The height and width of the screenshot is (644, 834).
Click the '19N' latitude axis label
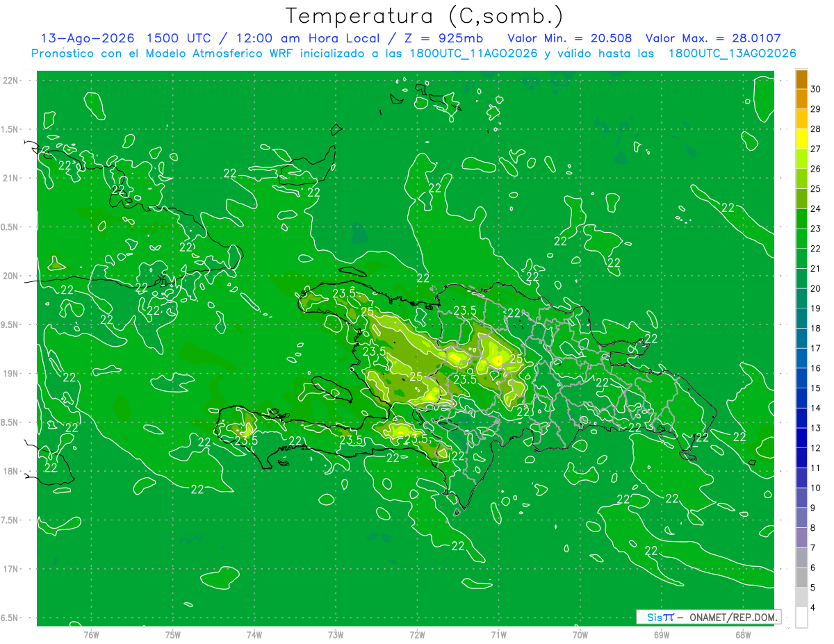pos(11,373)
